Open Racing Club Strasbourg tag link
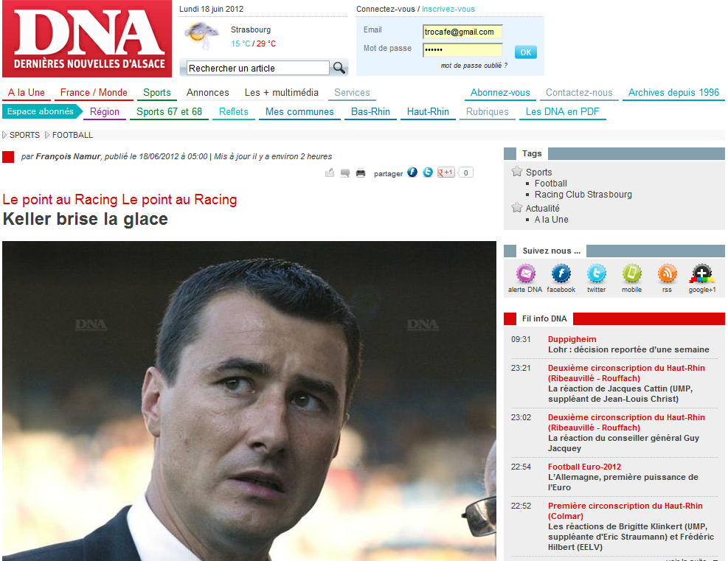Image resolution: width=728 pixels, height=561 pixels. coord(583,195)
